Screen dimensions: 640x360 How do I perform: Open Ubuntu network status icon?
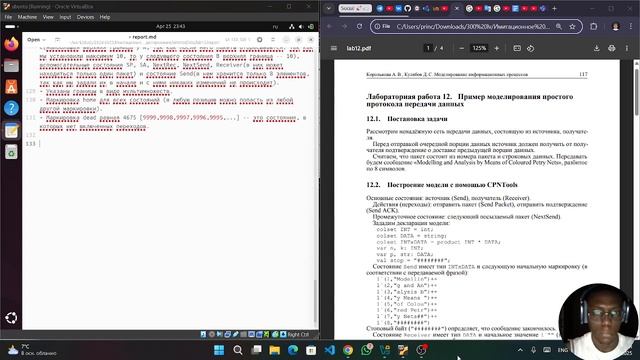[x=291, y=27]
